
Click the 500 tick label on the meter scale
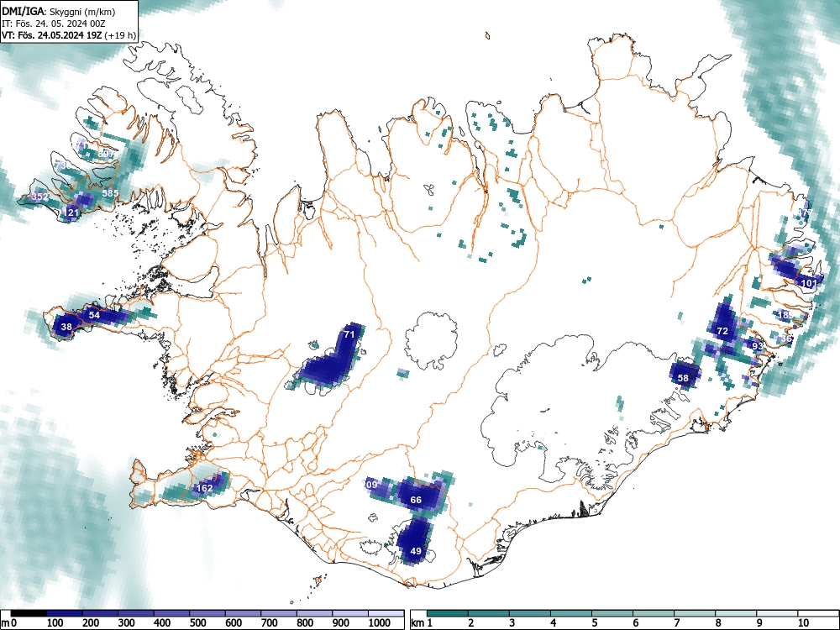point(198,623)
